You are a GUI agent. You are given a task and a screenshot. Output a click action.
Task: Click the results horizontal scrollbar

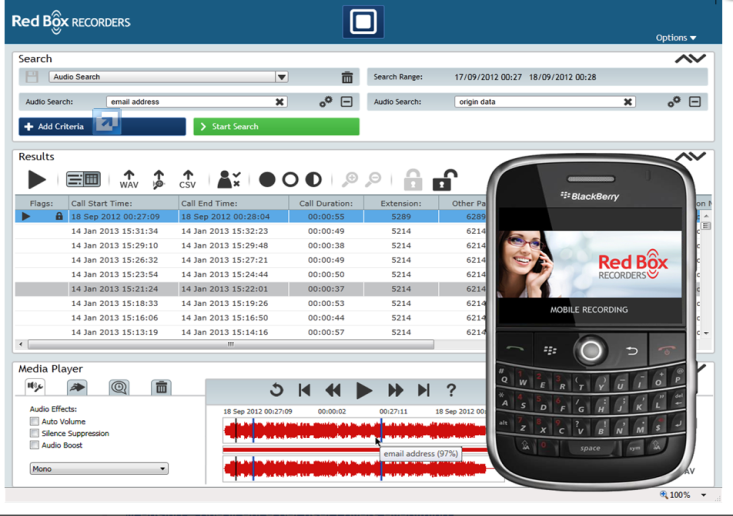pyautogui.click(x=230, y=344)
